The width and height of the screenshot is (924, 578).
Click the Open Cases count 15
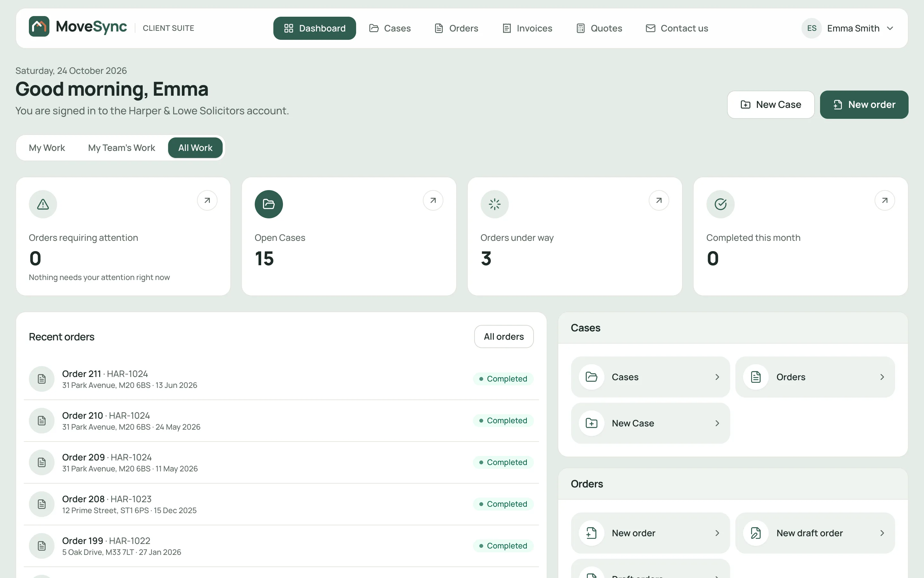(264, 258)
